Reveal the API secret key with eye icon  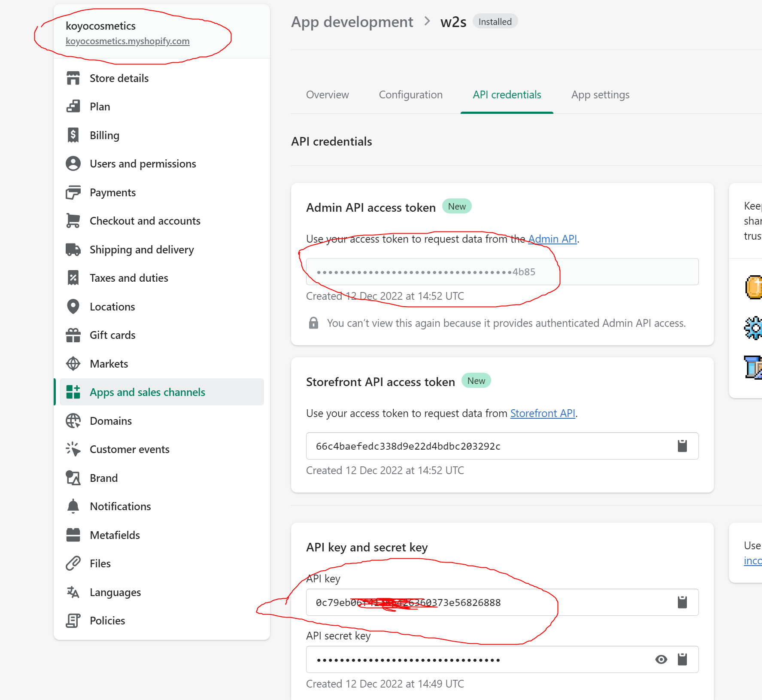click(x=661, y=659)
